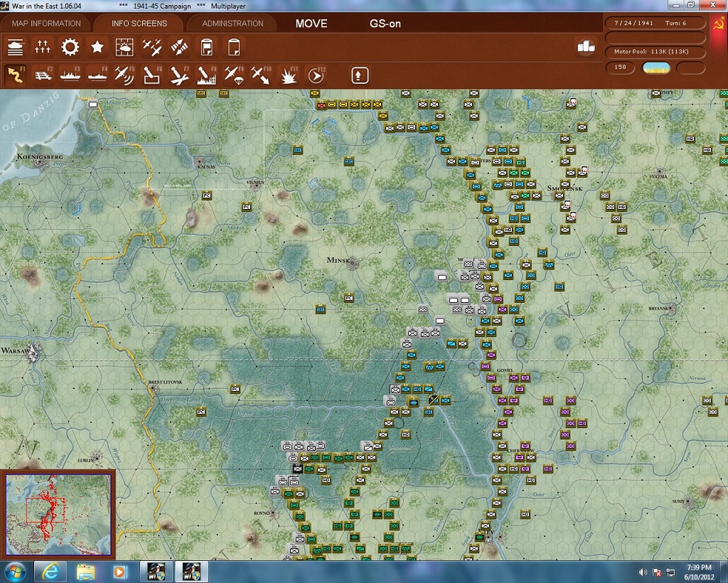Switch to the INFO SCREENS tab

pos(139,23)
